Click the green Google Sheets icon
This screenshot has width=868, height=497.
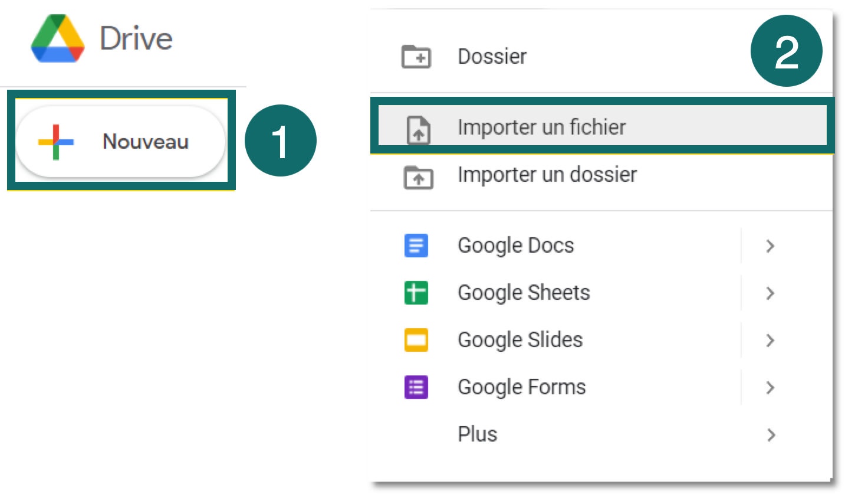tap(416, 293)
